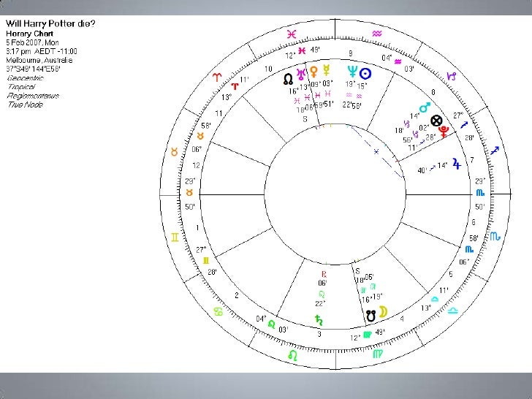The width and height of the screenshot is (532, 399).
Task: Select the blue sextile aspect glyph
Action: point(376,152)
